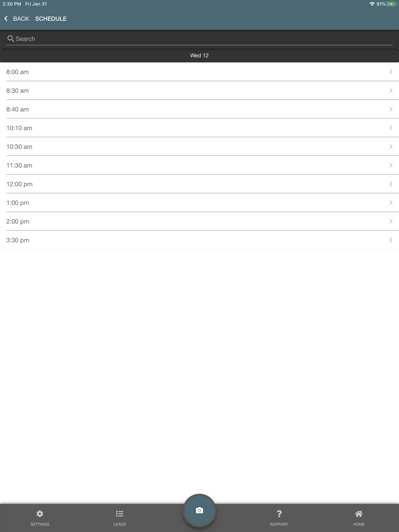Select the Wed 12 date header
399x532 pixels.
pos(199,55)
